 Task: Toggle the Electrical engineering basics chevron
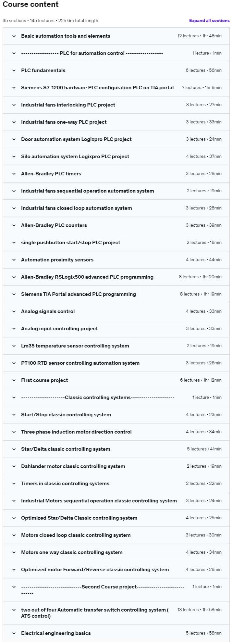(14, 633)
